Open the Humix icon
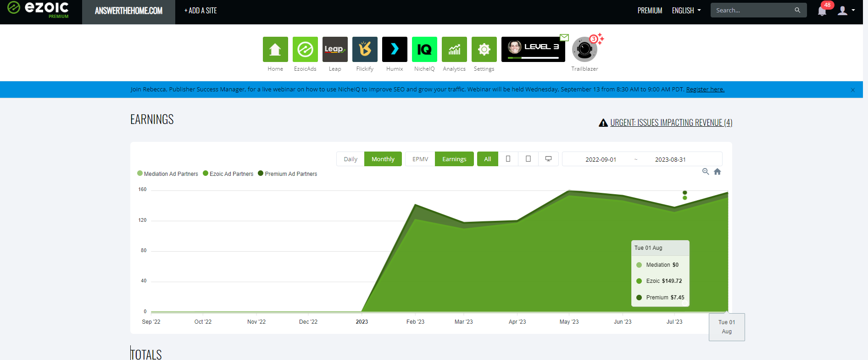The width and height of the screenshot is (868, 360). pos(395,49)
